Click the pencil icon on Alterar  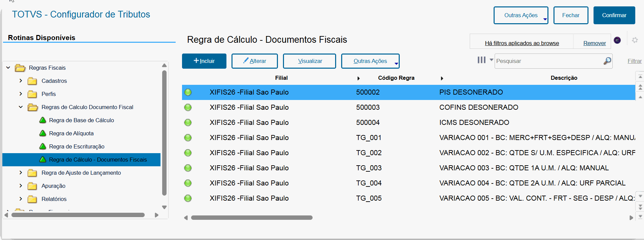(246, 61)
